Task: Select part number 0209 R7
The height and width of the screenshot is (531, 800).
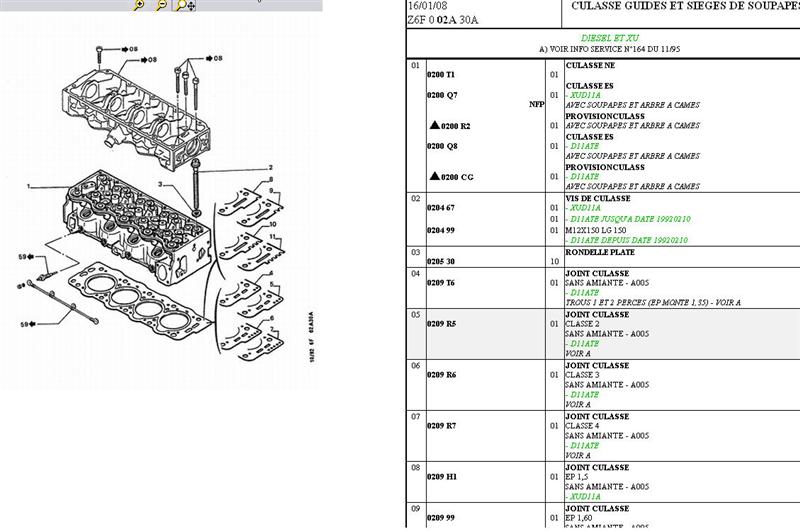Action: tap(441, 425)
